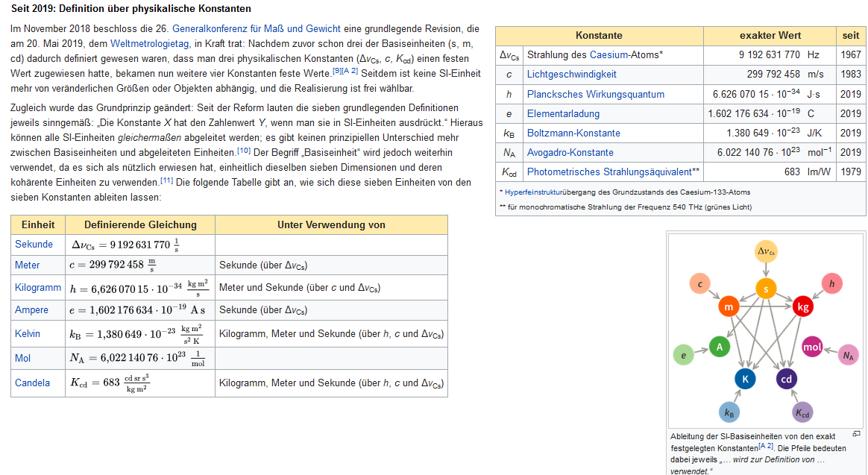Click the purple 'cd' circle in the diagram
Viewport: 868px width, 475px height.
click(787, 379)
